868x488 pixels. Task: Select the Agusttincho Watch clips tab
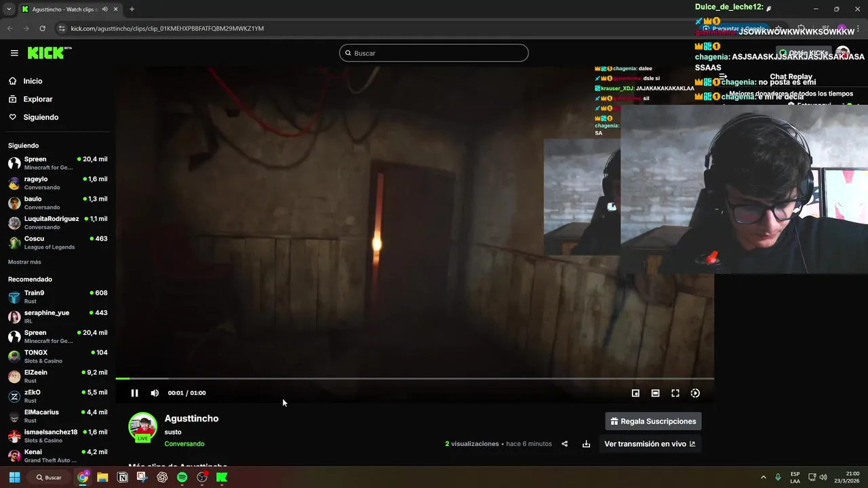coord(62,9)
